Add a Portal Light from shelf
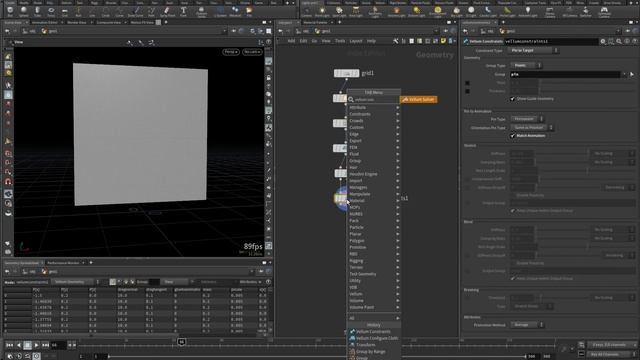 point(507,11)
